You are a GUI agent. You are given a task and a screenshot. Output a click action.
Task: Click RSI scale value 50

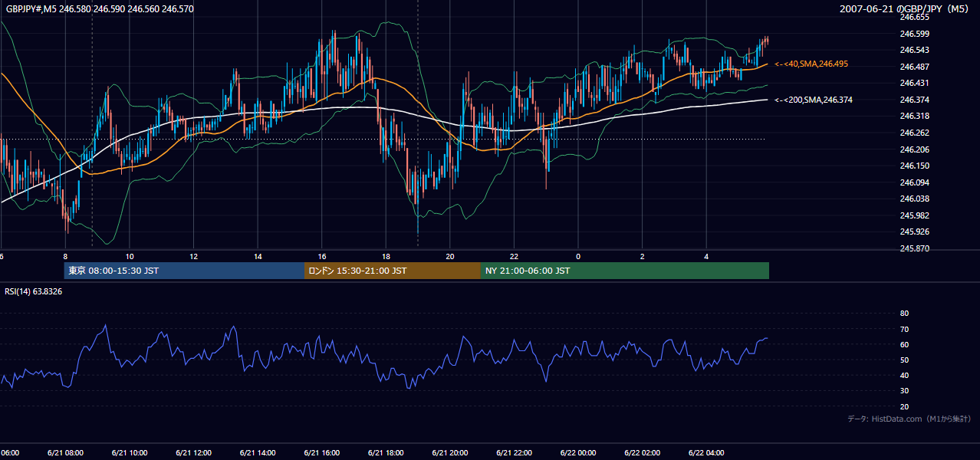904,360
